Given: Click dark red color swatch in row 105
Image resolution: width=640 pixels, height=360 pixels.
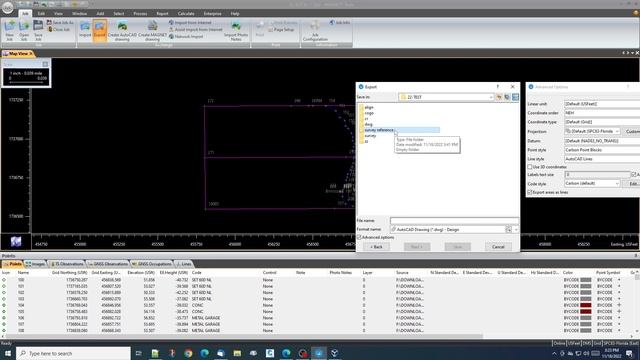Looking at the screenshot, I should click(586, 311).
